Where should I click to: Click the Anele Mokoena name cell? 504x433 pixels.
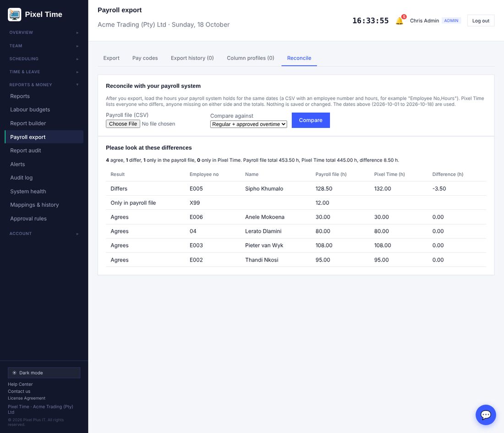264,217
